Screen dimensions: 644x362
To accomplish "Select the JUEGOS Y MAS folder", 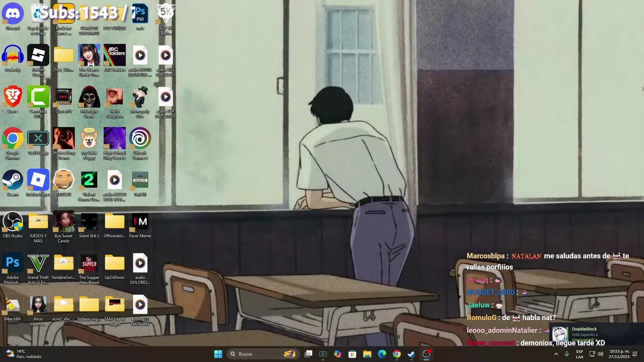I will coord(38,227).
